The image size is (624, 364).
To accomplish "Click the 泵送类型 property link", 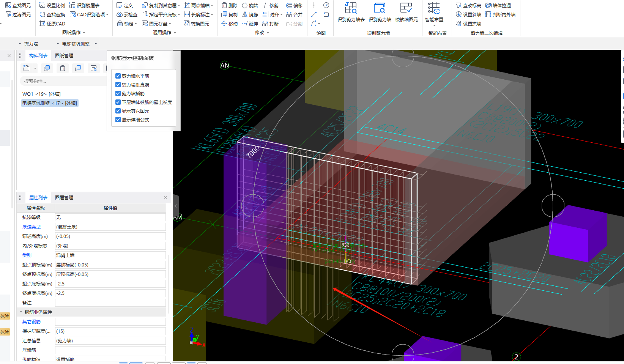I will 32,227.
